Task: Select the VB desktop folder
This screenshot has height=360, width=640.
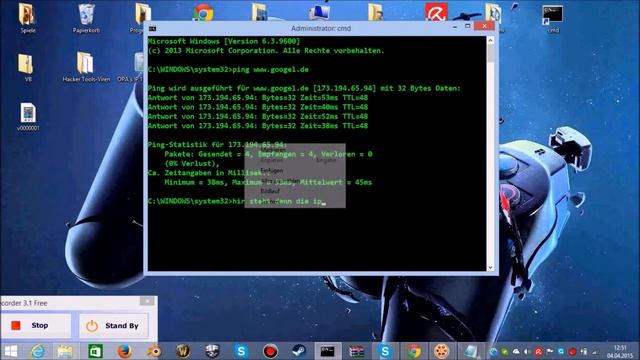Action: point(27,67)
